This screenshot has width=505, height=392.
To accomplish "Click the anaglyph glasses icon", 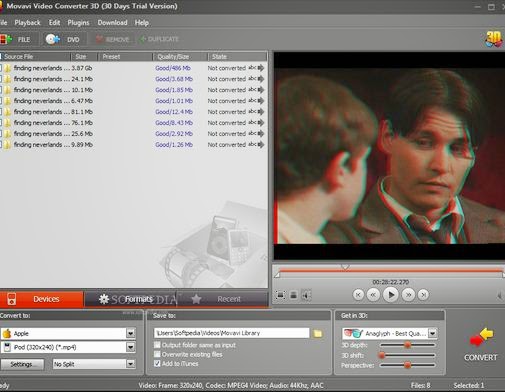I will [353, 333].
